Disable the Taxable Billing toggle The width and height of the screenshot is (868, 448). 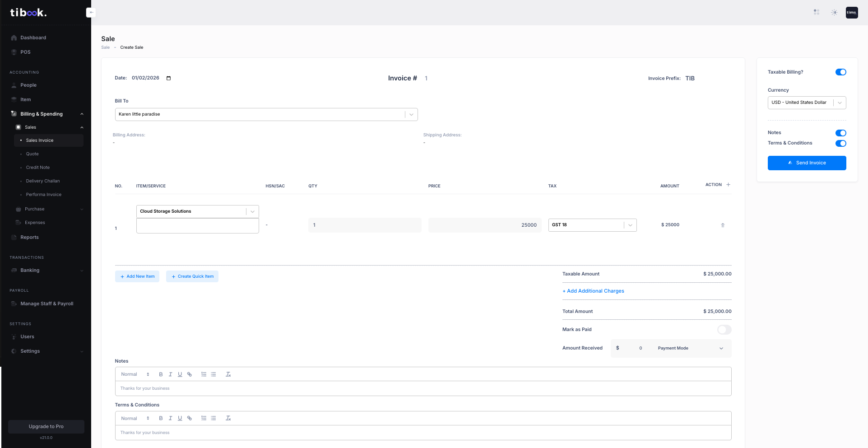(x=840, y=72)
